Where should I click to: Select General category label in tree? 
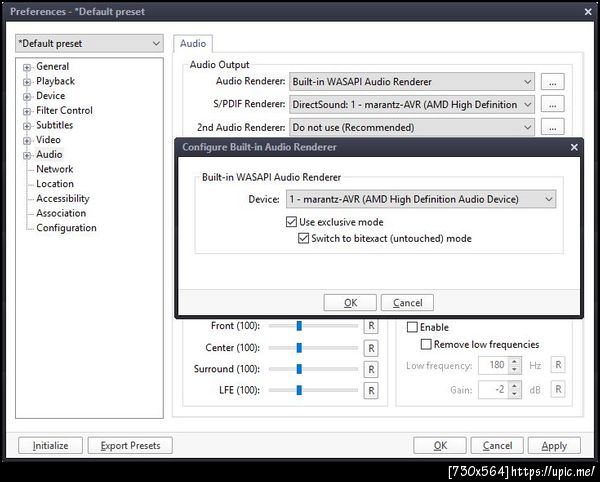point(52,66)
